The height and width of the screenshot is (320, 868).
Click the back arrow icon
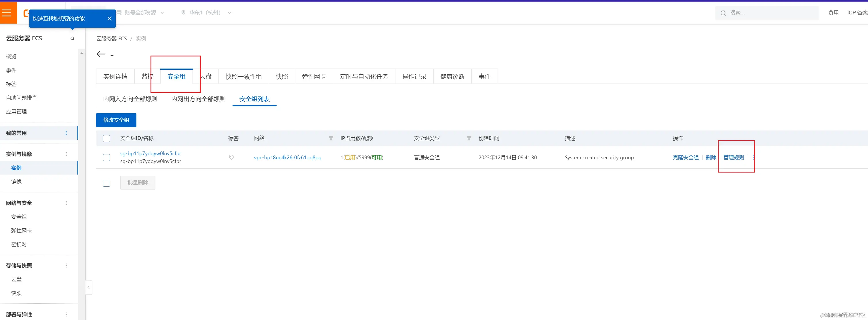coord(101,54)
